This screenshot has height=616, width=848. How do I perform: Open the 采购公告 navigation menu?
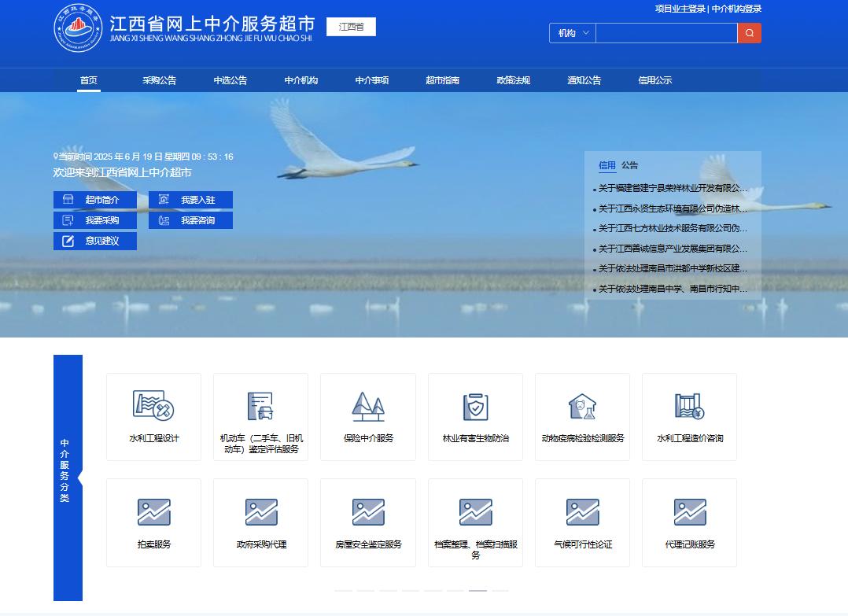(159, 80)
